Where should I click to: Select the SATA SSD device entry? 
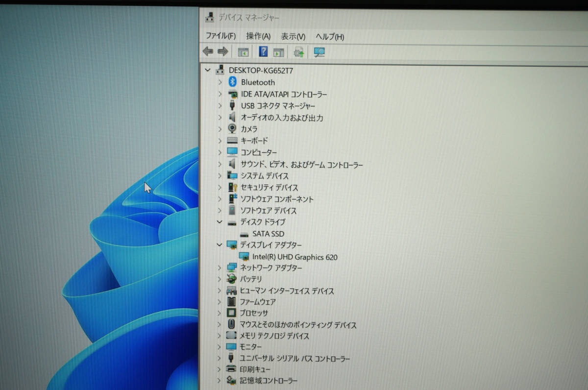pos(268,234)
